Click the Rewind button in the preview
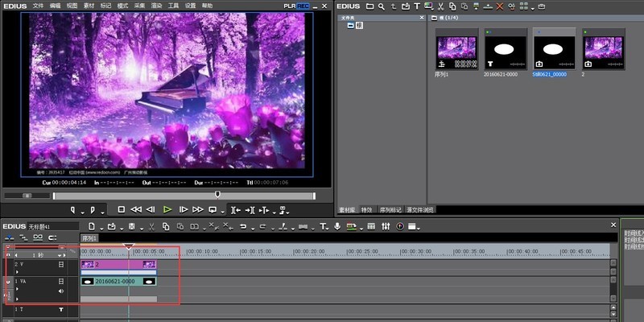The width and height of the screenshot is (644, 322). pyautogui.click(x=136, y=209)
